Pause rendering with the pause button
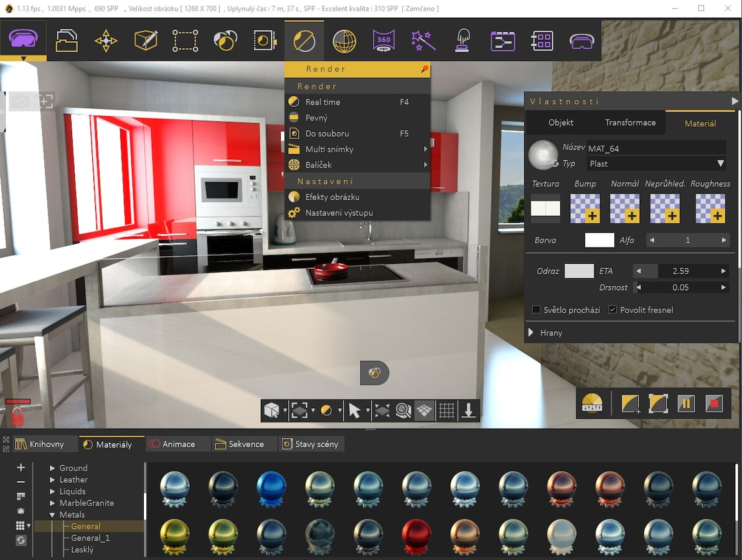Image resolution: width=742 pixels, height=560 pixels. click(x=686, y=404)
